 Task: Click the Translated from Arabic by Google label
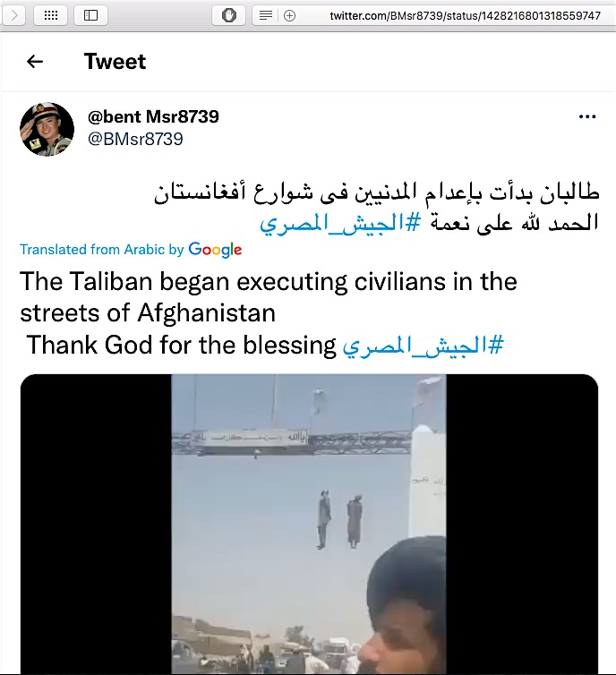click(x=131, y=250)
